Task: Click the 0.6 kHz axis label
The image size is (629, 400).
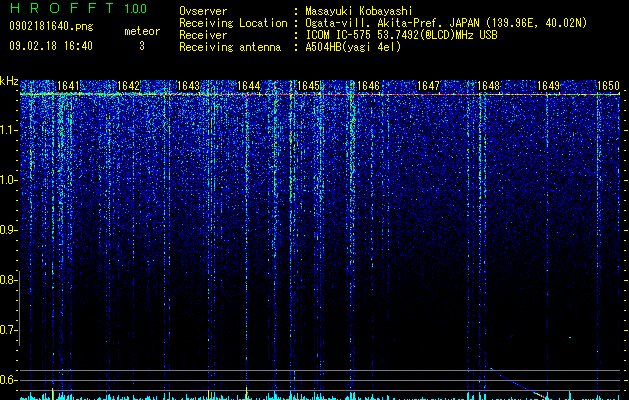Action: coord(8,380)
